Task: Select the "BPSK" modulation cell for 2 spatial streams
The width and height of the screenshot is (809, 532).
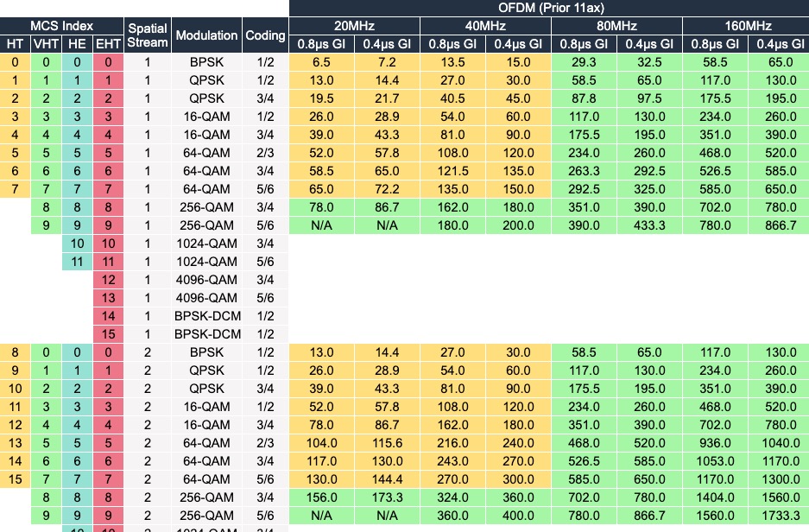Action: coord(206,352)
